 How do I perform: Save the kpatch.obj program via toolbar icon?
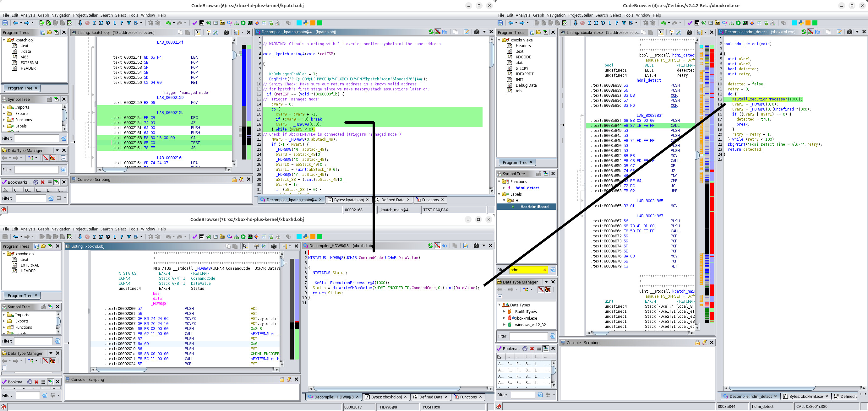5,23
